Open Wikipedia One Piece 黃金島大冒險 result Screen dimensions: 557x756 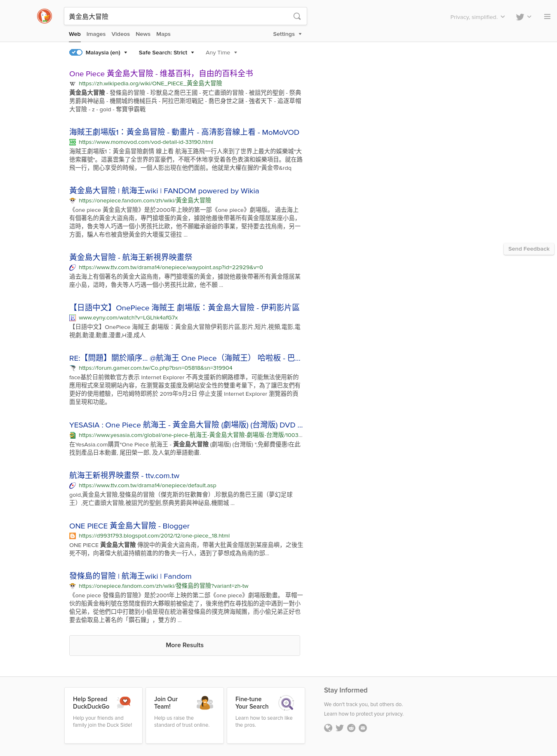[x=161, y=74]
